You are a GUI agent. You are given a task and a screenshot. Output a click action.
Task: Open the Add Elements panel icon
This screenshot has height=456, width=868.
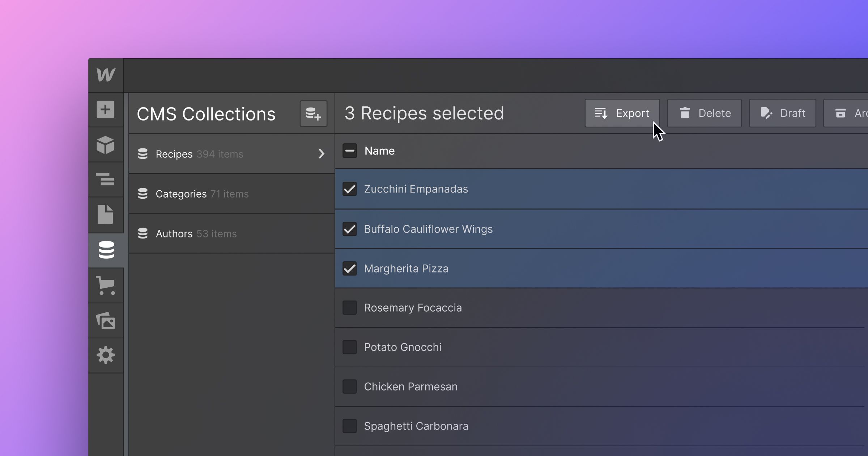click(x=106, y=109)
